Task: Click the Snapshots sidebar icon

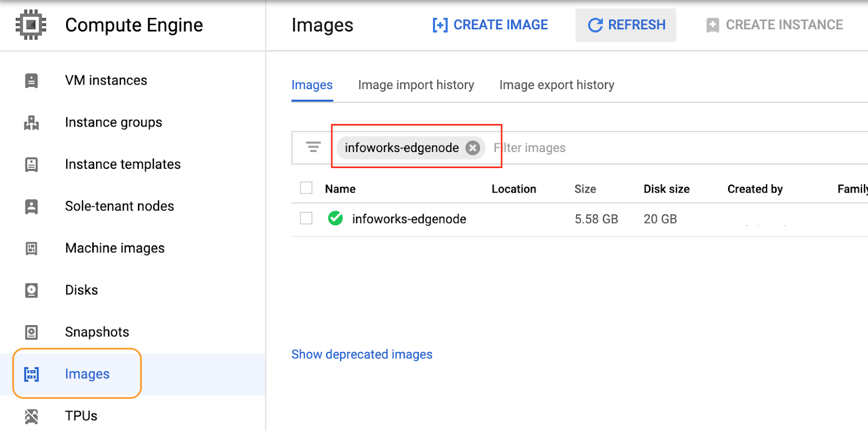Action: tap(31, 332)
